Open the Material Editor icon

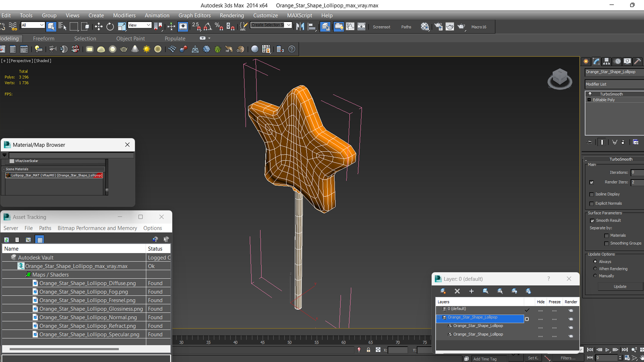[x=425, y=26]
